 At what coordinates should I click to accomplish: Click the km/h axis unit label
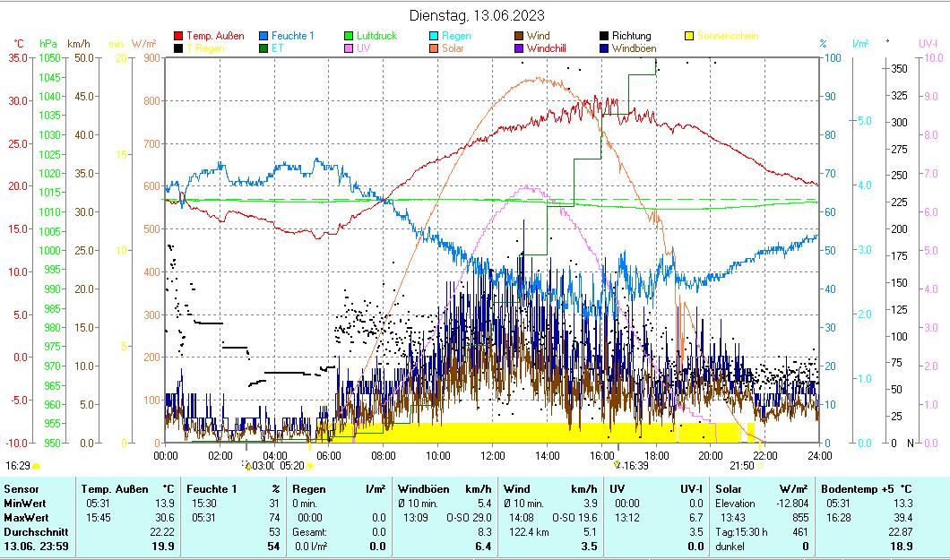[x=79, y=44]
